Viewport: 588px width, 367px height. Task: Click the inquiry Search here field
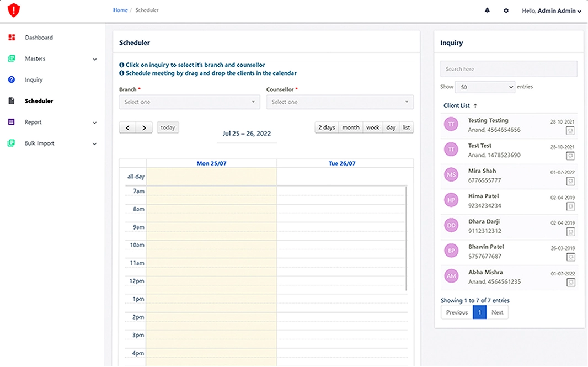509,69
